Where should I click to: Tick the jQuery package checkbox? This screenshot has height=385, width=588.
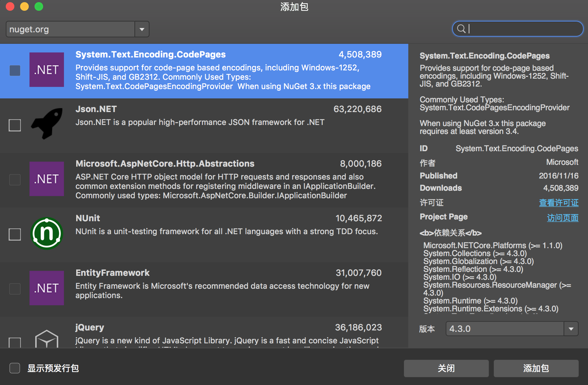[x=15, y=343]
